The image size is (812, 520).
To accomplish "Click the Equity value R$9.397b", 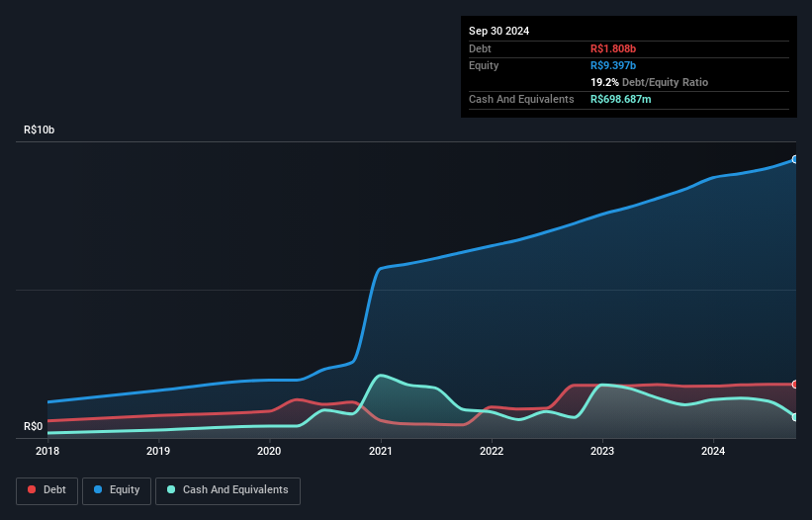I will click(613, 65).
